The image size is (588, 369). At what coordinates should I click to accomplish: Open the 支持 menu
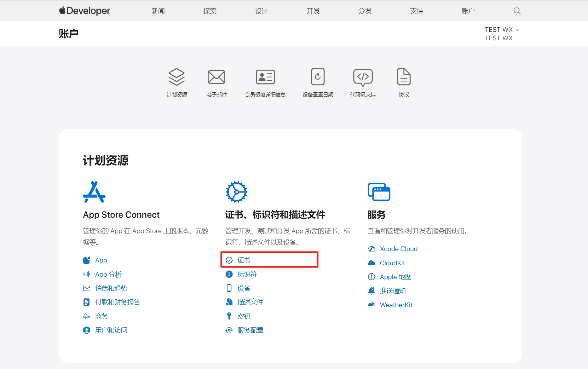[x=417, y=11]
